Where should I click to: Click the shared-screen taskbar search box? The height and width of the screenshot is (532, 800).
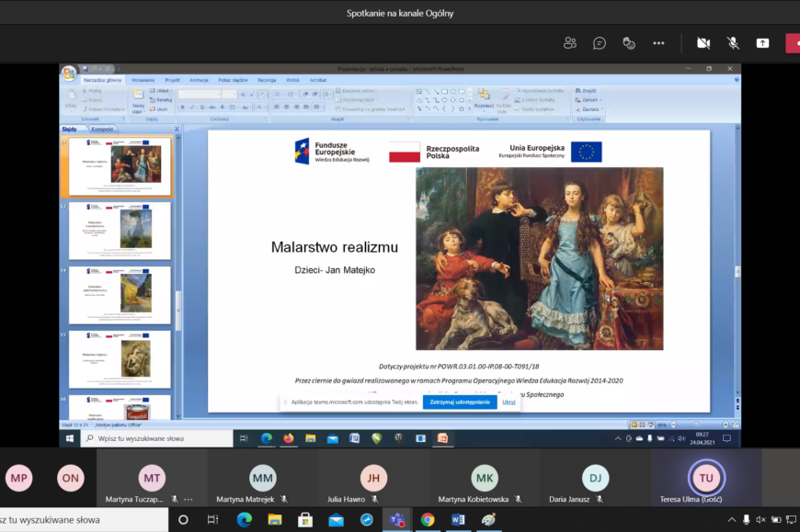point(156,438)
